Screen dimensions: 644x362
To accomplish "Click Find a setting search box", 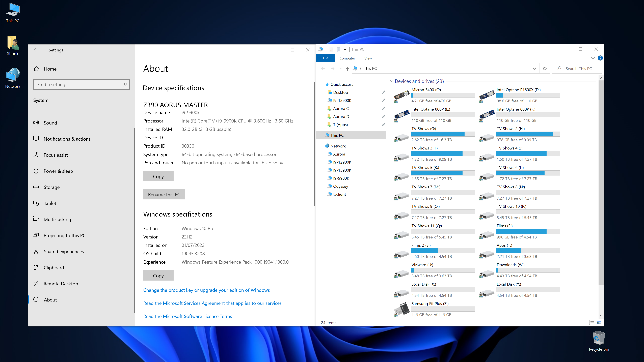I will [x=82, y=84].
